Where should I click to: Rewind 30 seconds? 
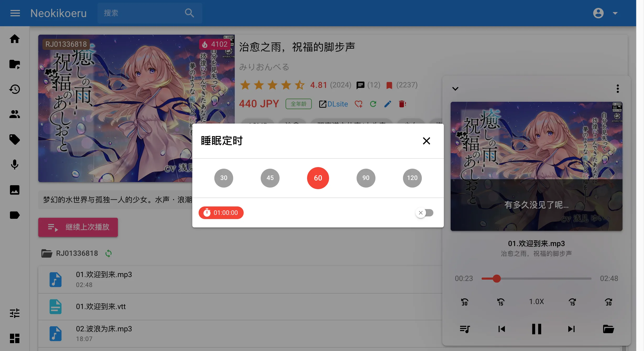(465, 302)
